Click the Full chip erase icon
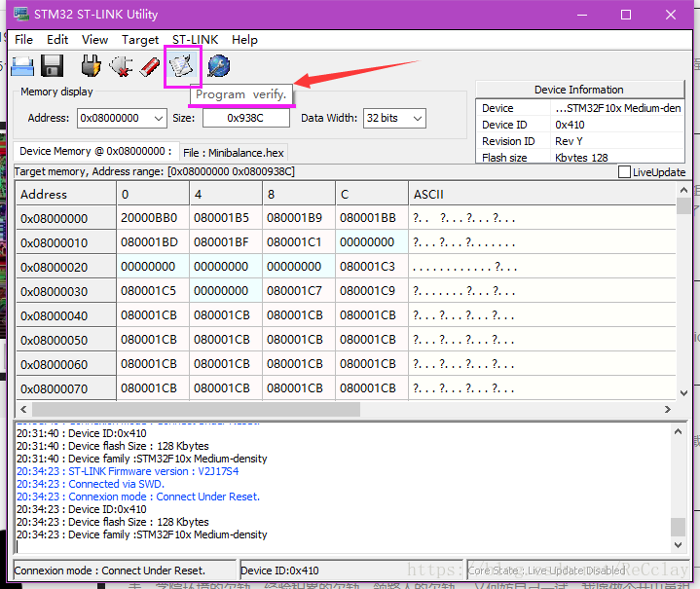Viewport: 700px width, 589px height. pos(150,66)
